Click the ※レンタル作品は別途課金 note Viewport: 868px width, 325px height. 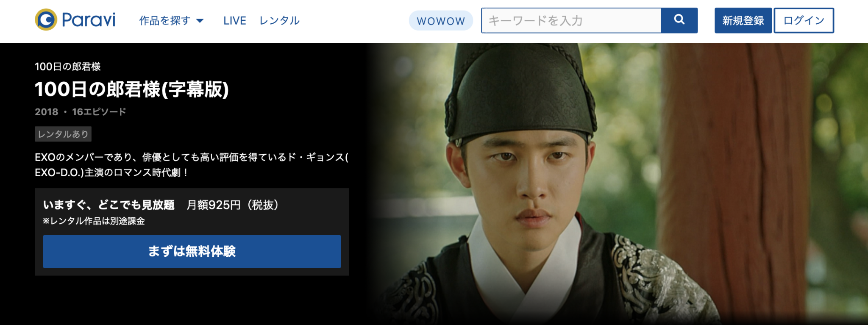(94, 221)
